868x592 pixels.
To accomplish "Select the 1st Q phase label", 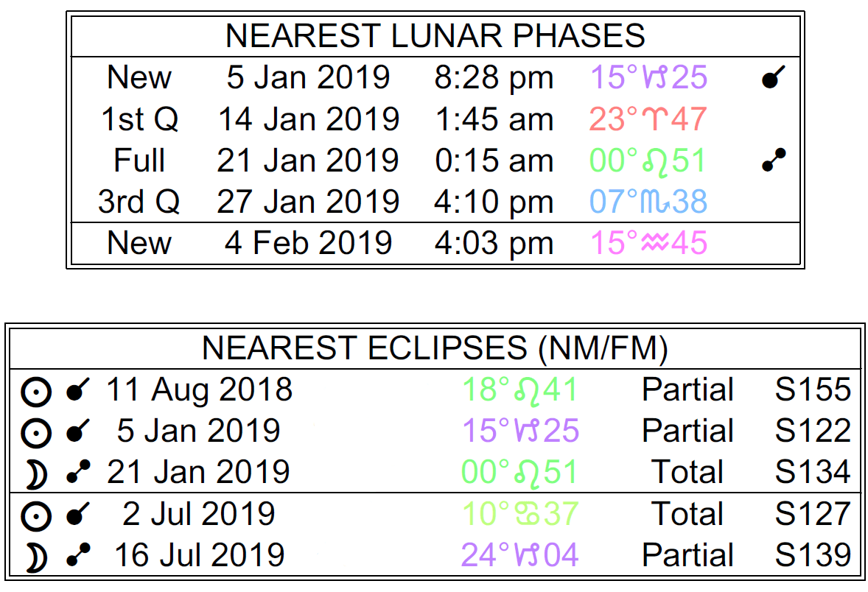I will 139,119.
